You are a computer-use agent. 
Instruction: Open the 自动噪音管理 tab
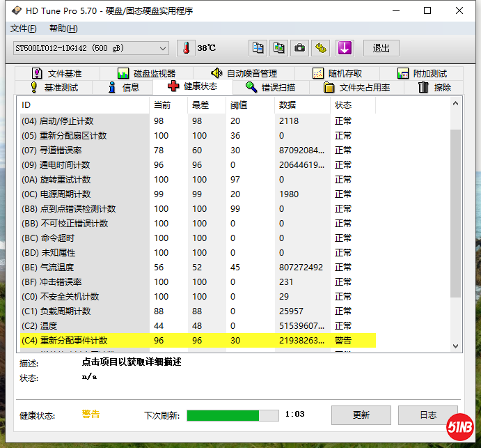point(244,73)
